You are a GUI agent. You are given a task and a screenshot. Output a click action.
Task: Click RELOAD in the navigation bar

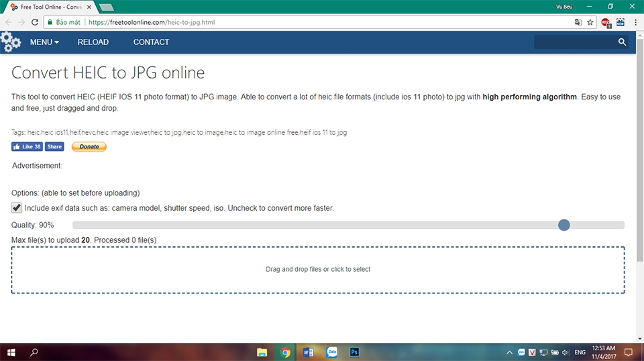pyautogui.click(x=93, y=42)
